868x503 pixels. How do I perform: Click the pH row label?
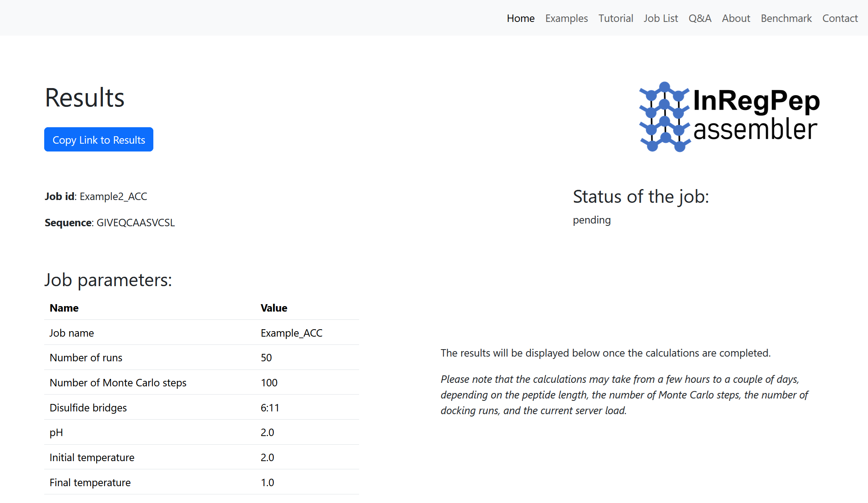tap(56, 433)
